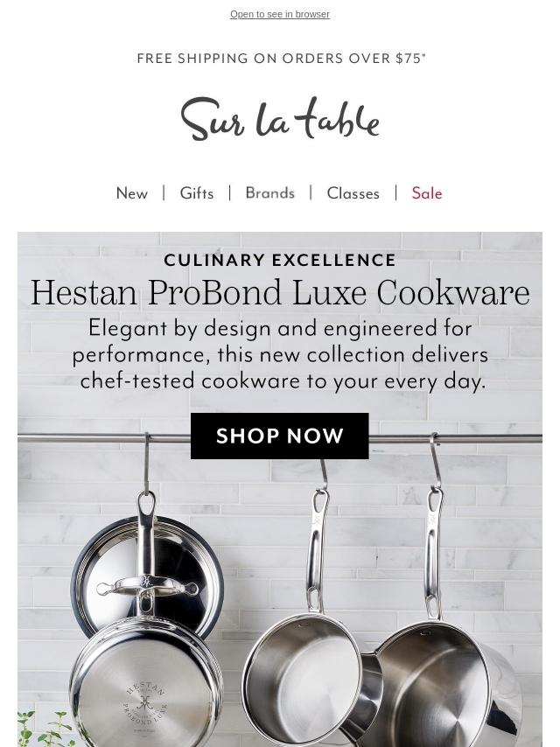Select the free shipping over $75 banner
Viewport: 560px width, 747px height.
coord(281,58)
